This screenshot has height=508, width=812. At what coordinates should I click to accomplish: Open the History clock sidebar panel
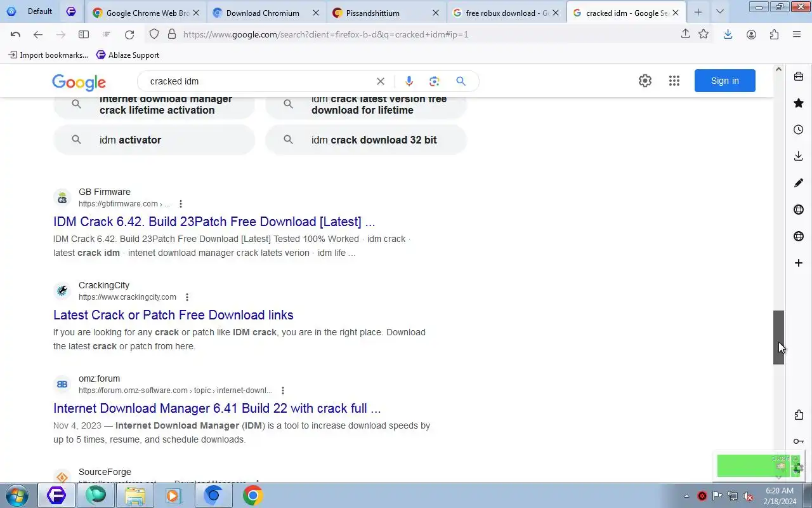tap(799, 130)
